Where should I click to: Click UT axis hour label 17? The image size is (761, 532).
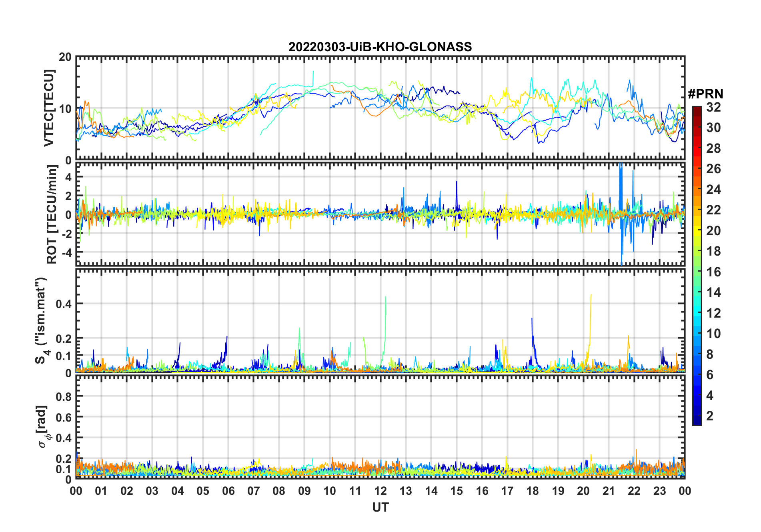pos(507,491)
